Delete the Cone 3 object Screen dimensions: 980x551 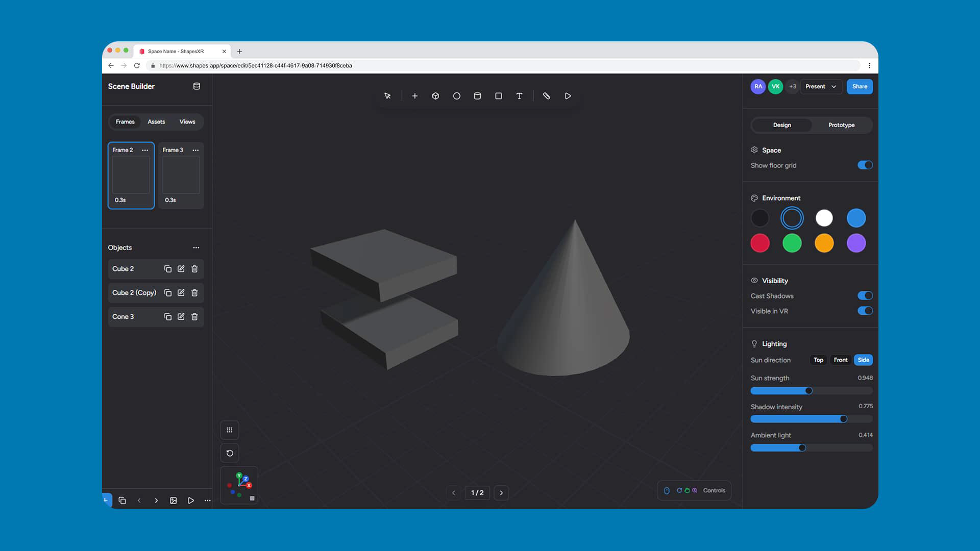pyautogui.click(x=194, y=317)
